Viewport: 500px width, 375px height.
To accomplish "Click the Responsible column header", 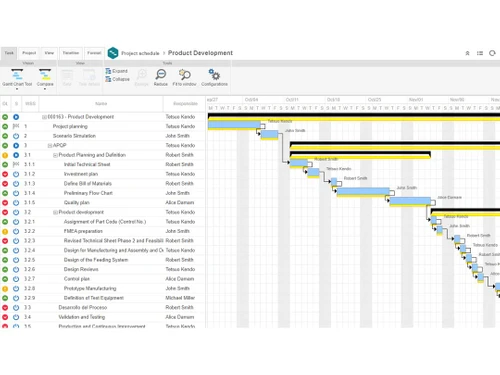I will [185, 104].
